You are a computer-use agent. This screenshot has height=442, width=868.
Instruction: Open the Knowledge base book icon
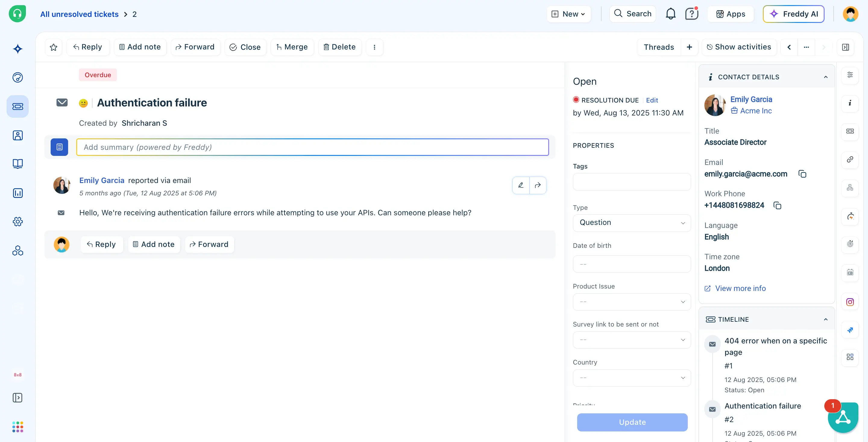17,164
